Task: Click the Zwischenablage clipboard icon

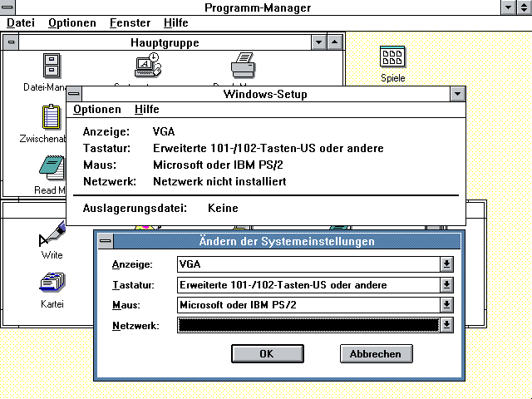Action: pyautogui.click(x=52, y=118)
